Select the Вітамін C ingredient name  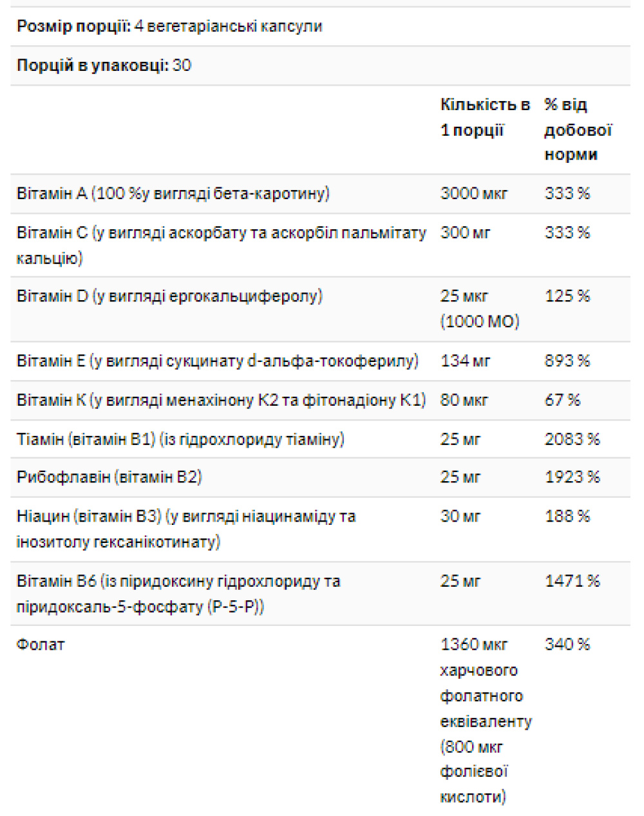(221, 245)
